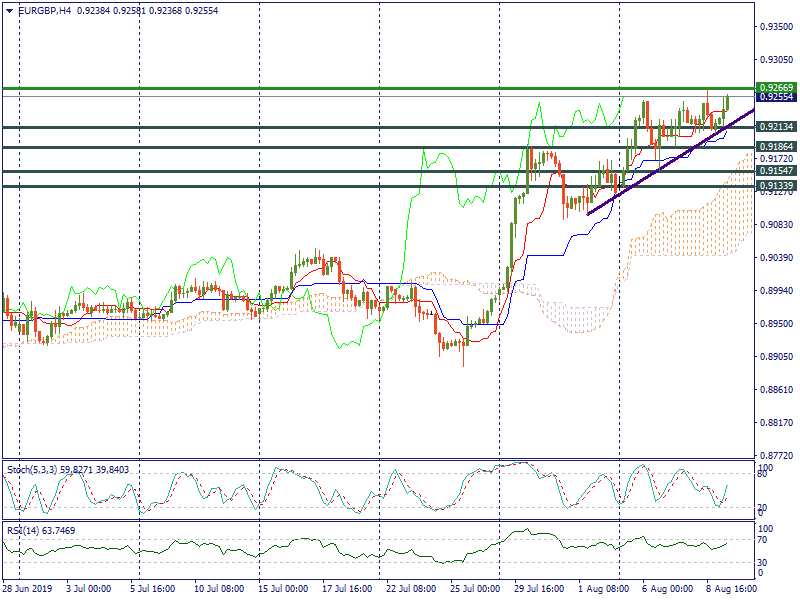The height and width of the screenshot is (600, 800).
Task: Click the 28 Jun 2019 date label
Action: point(26,590)
